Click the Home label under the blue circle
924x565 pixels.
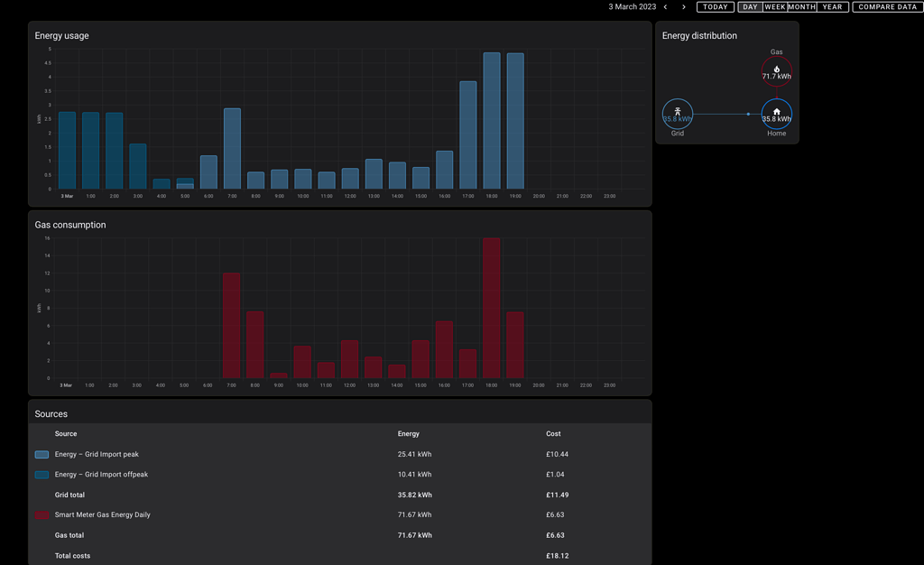coord(776,132)
